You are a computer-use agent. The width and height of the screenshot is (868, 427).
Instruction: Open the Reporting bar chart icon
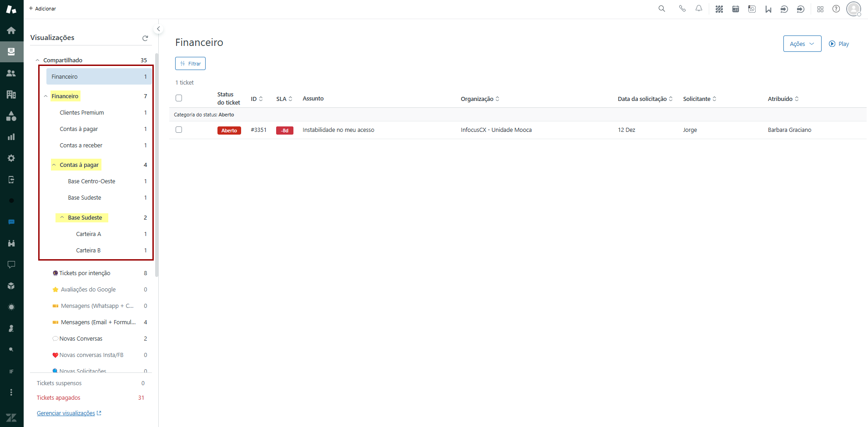[x=11, y=137]
